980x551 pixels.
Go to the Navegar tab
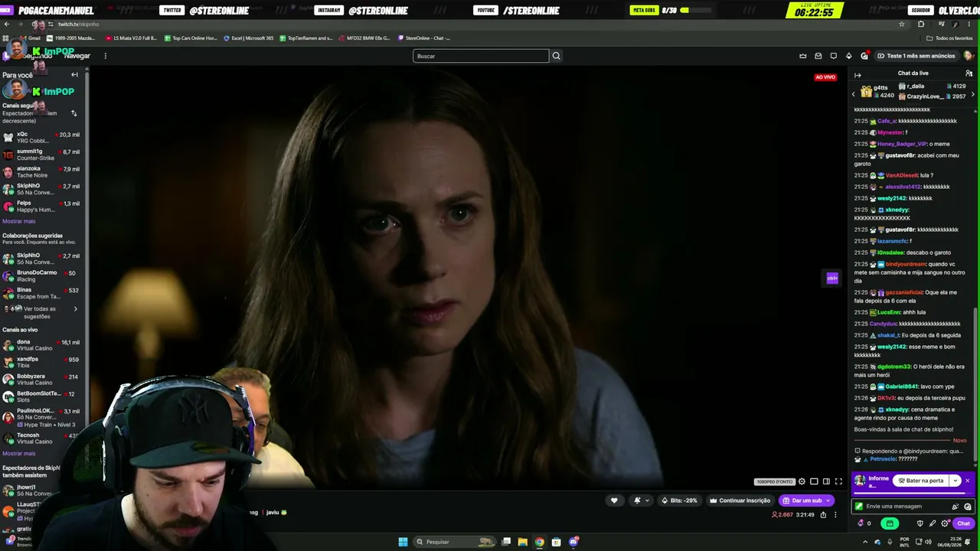(x=77, y=56)
